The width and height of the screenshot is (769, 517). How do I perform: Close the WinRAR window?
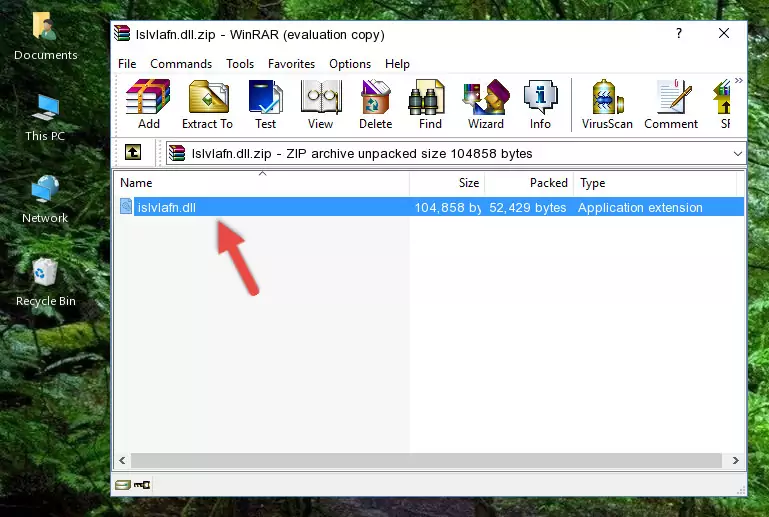(x=724, y=33)
